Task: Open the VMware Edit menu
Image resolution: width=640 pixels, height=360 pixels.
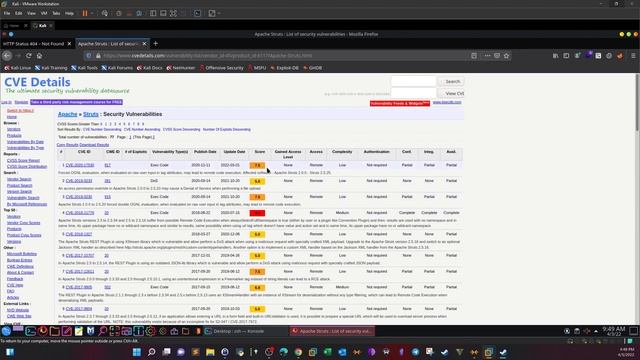Action: (19, 13)
